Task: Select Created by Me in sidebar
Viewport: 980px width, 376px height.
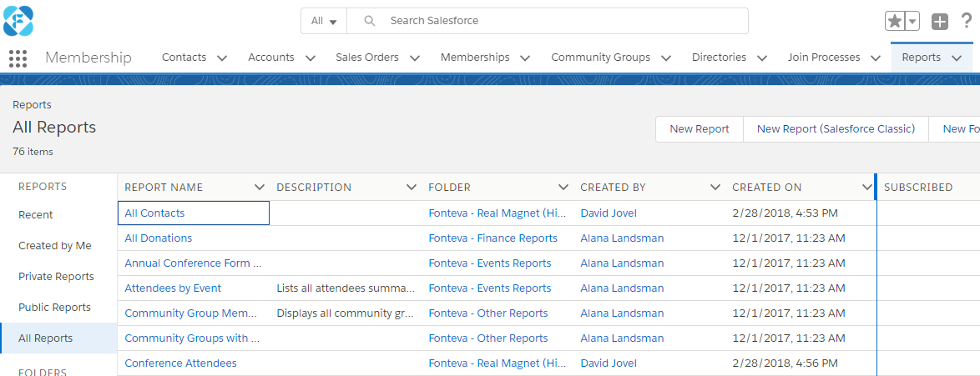Action: [x=55, y=246]
